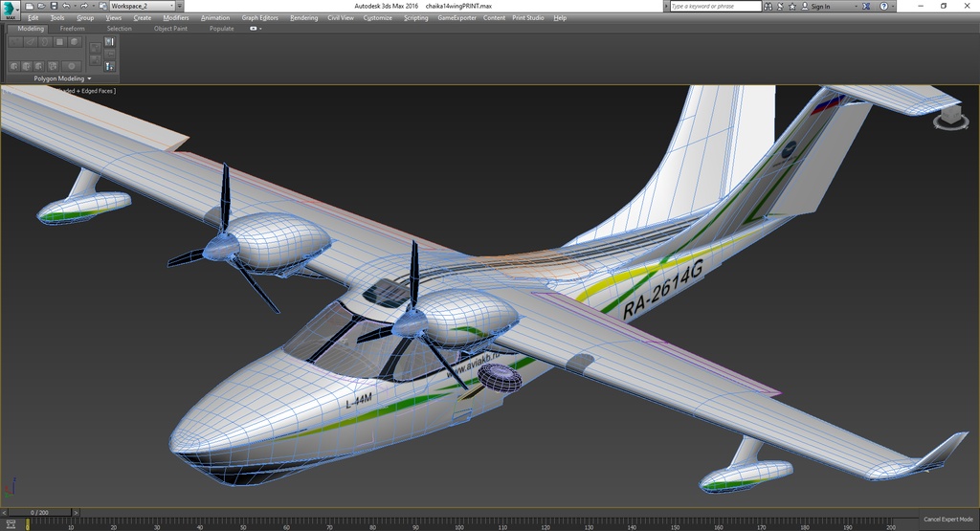Click fourth icon in lower Polygon Modeling row
This screenshot has width=980, height=531.
tap(54, 66)
